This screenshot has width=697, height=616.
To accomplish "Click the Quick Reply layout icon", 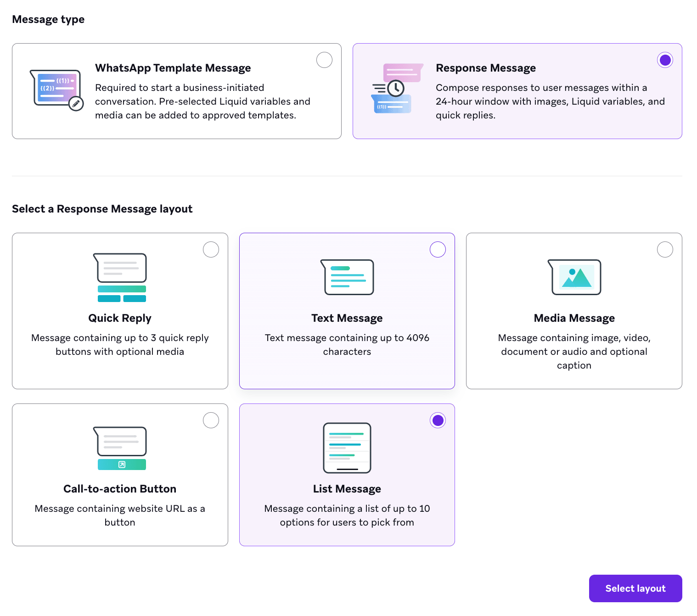I will point(120,277).
